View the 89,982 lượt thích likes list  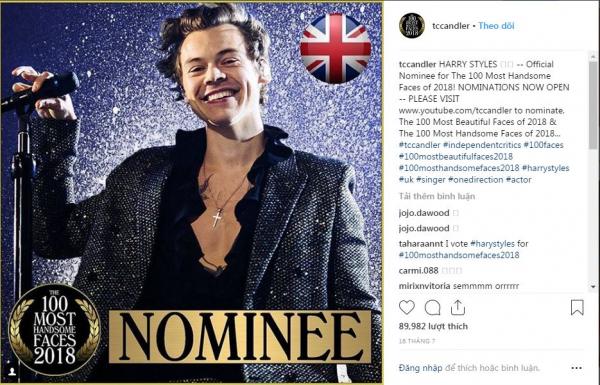pos(433,326)
